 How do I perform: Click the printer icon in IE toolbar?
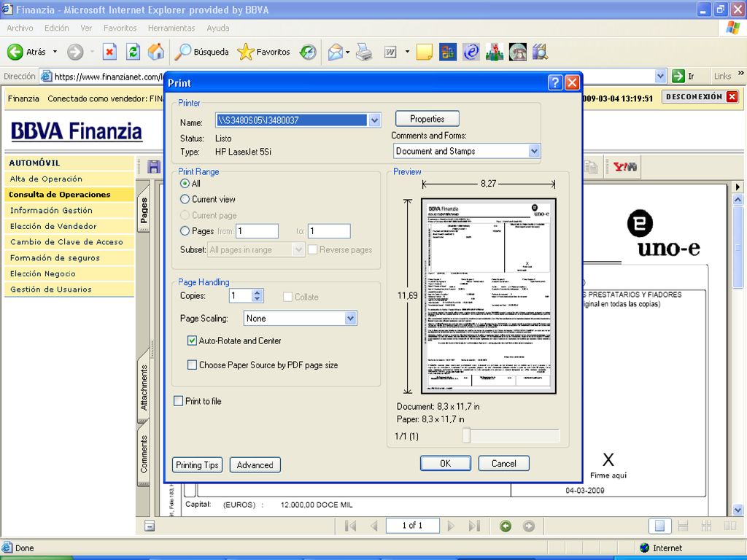tap(364, 52)
